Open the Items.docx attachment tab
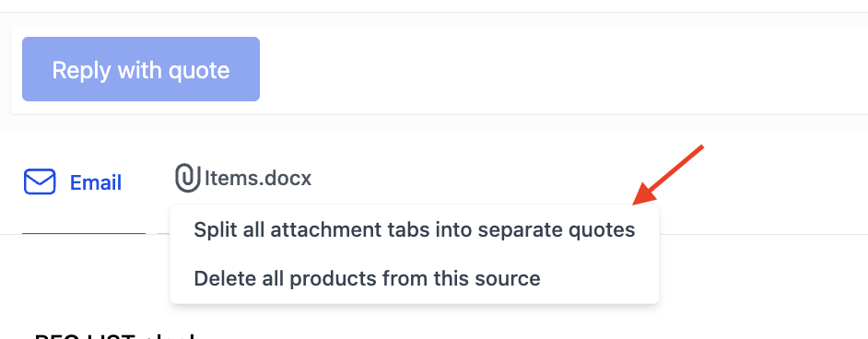This screenshot has width=868, height=339. tap(243, 178)
